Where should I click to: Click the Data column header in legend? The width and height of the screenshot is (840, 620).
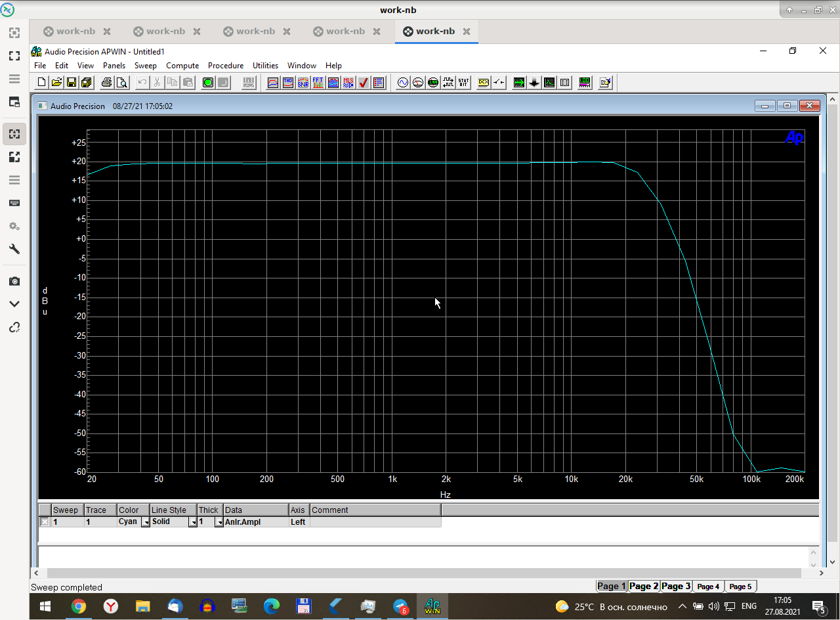pos(256,510)
